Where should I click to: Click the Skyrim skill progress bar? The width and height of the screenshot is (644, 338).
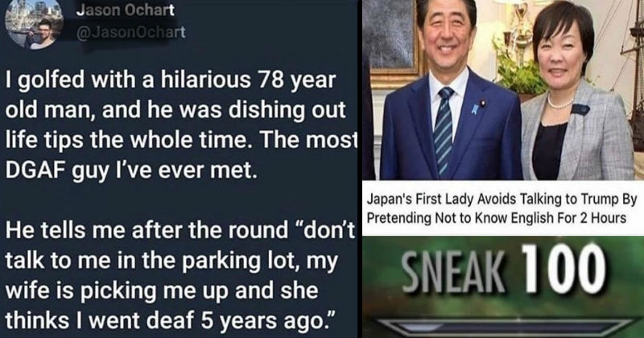[505, 327]
